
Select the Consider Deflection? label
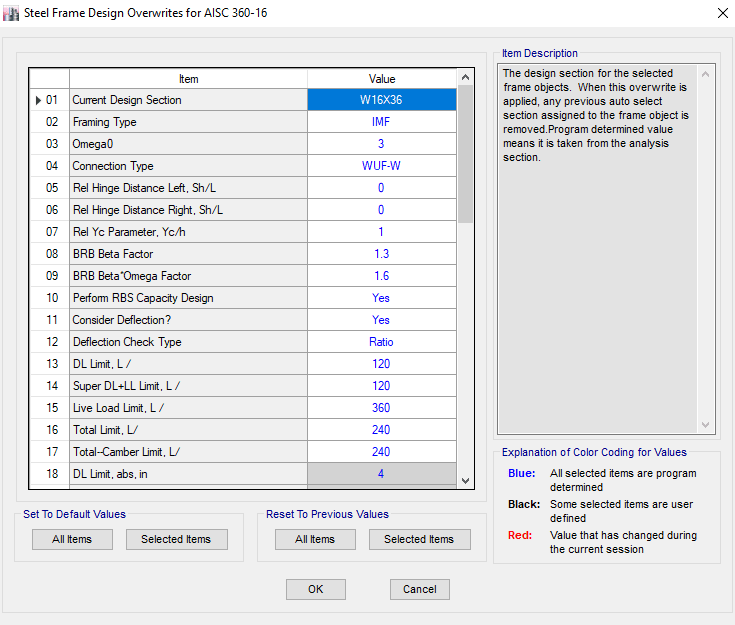188,320
